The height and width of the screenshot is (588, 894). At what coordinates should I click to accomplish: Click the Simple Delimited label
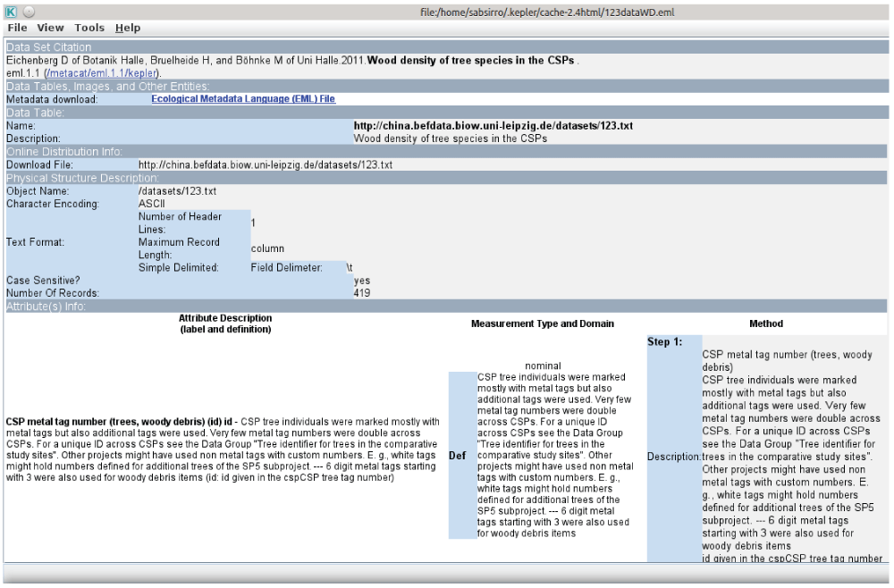[x=178, y=268]
